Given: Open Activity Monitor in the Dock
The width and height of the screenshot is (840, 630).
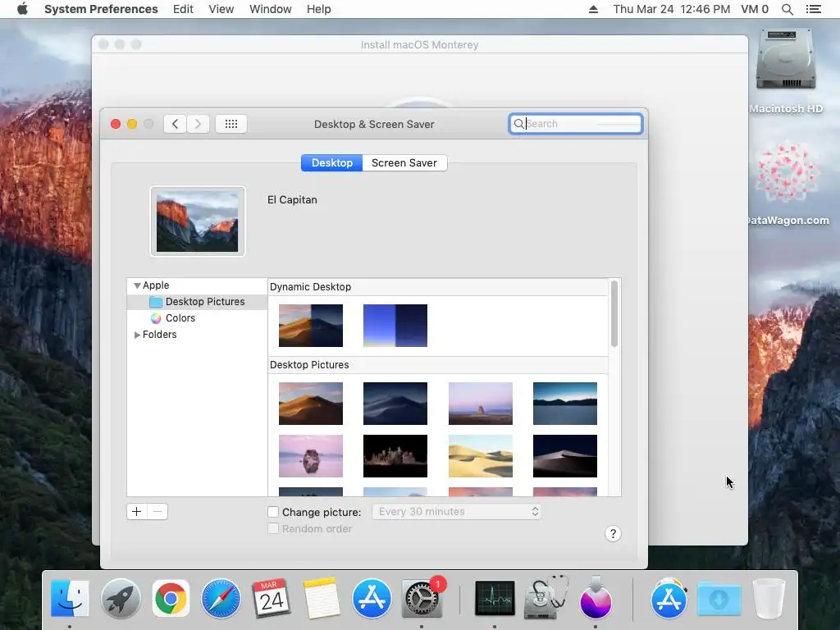Looking at the screenshot, I should coord(495,598).
